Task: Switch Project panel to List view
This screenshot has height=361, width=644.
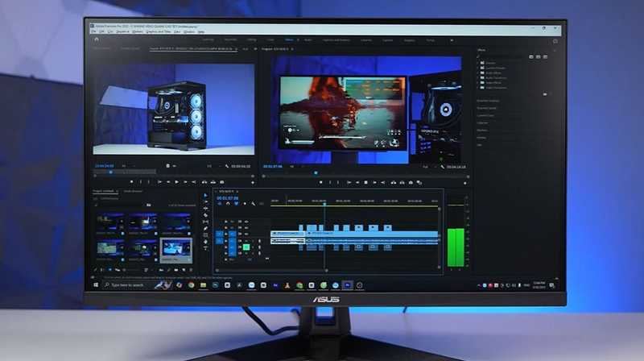Action: pos(102,270)
